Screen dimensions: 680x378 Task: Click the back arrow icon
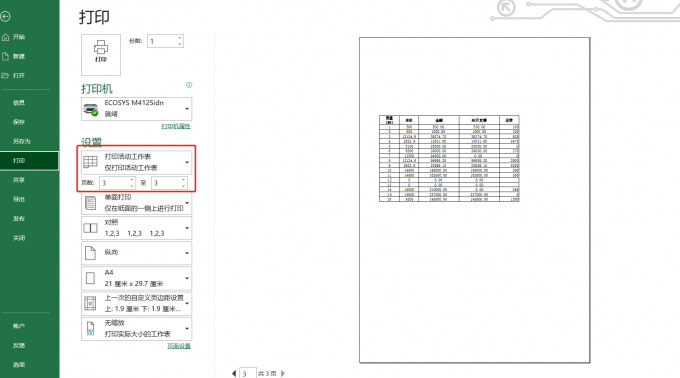(5, 16)
